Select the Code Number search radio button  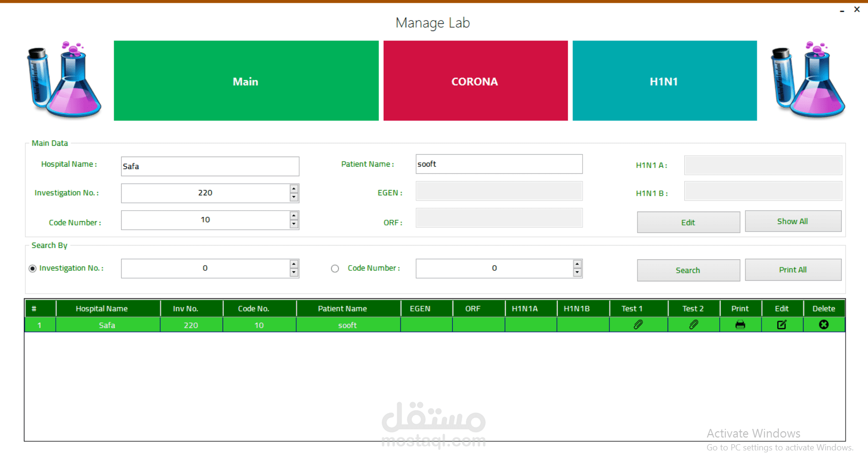click(x=335, y=268)
